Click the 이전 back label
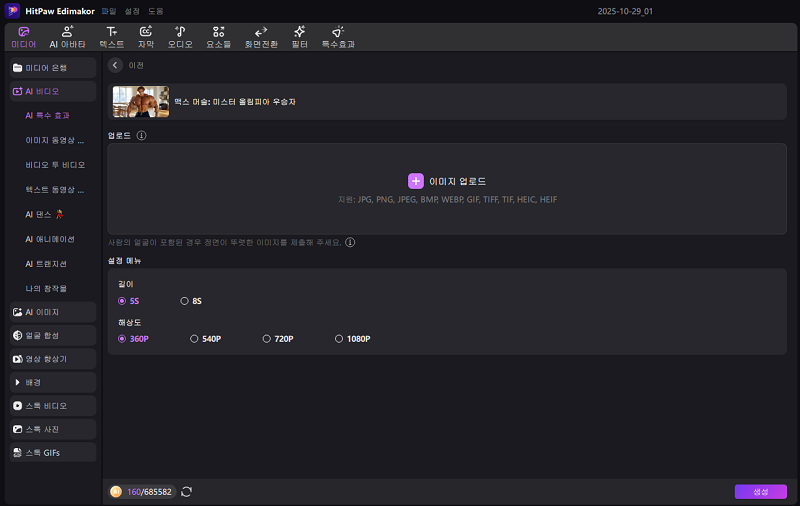This screenshot has width=800, height=506. [x=136, y=65]
